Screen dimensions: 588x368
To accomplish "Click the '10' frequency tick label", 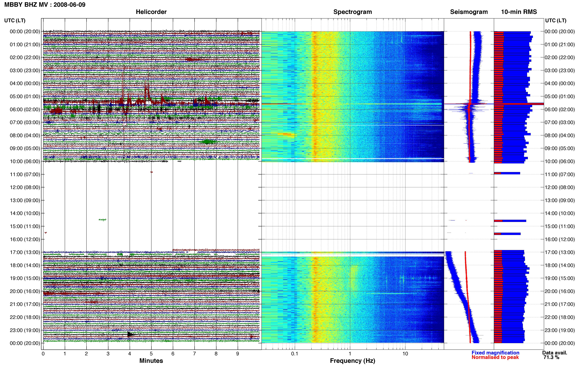I will tap(405, 354).
